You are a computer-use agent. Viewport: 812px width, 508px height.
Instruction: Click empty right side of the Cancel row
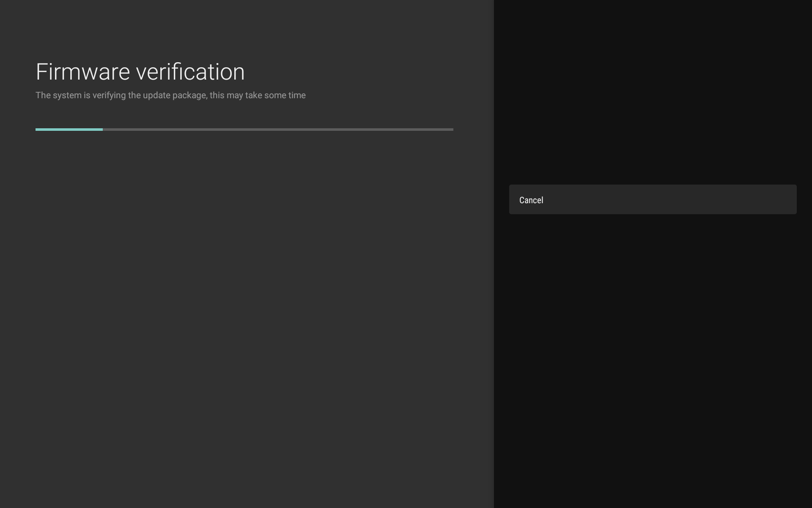click(719, 199)
